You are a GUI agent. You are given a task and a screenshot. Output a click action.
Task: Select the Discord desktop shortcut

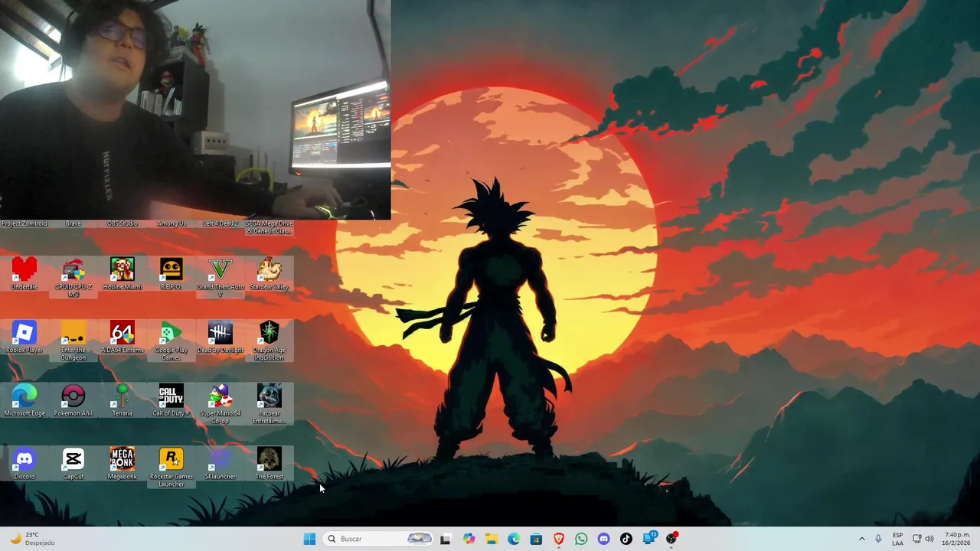(24, 465)
